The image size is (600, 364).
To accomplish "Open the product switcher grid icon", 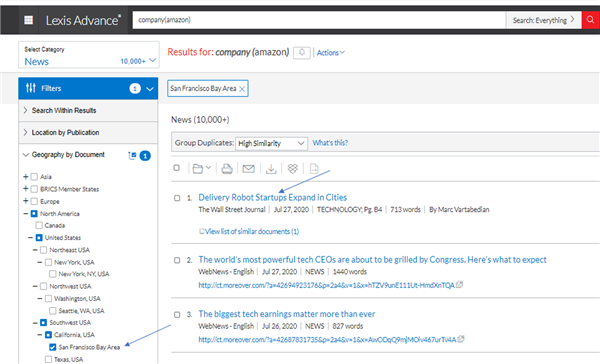I will pos(28,20).
